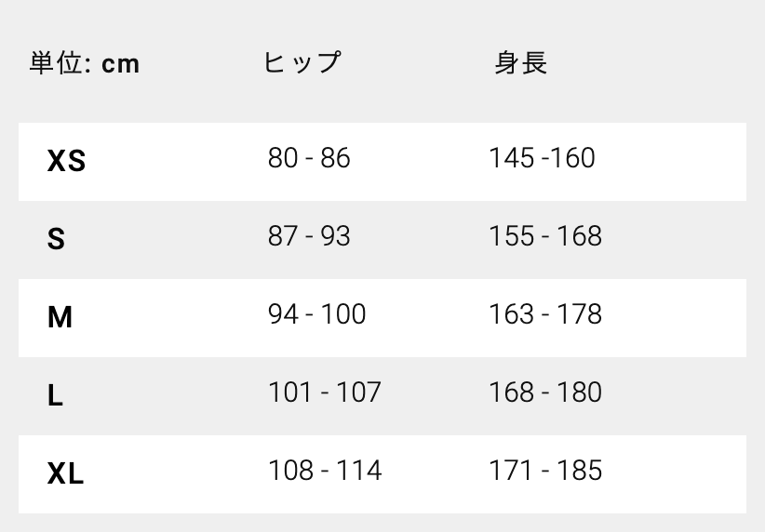Select L hip value 101 - 107
The image size is (765, 532).
(325, 393)
